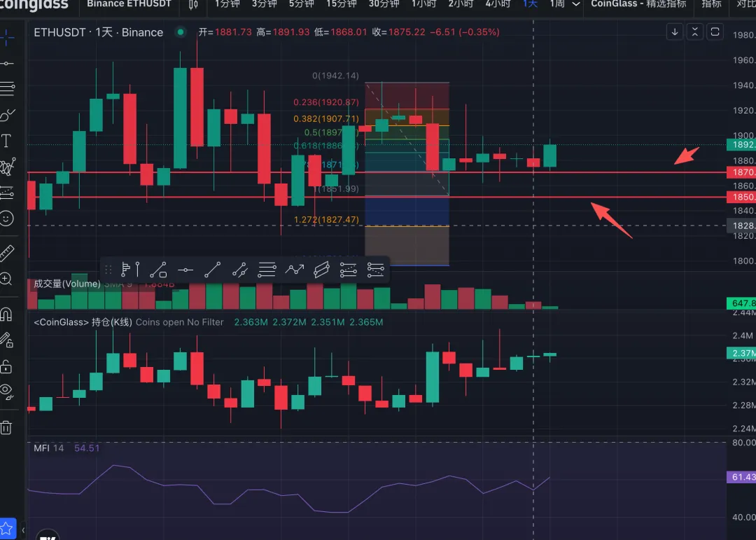Click the down-arrow button at chart top right
This screenshot has width=756, height=540.
pyautogui.click(x=675, y=32)
